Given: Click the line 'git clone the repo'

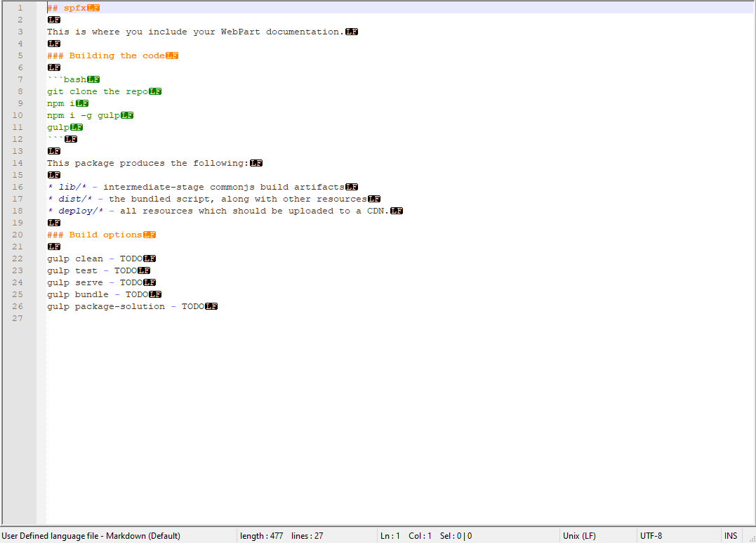Looking at the screenshot, I should [x=98, y=92].
